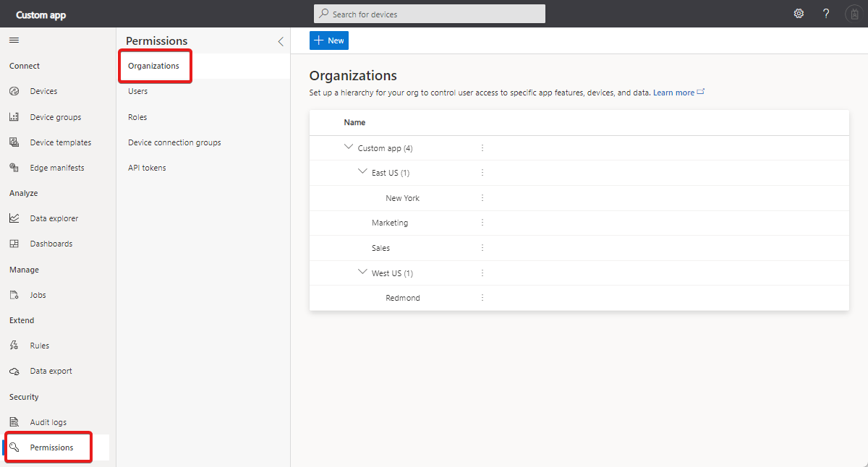
Task: Go to Device groups page
Action: point(55,117)
